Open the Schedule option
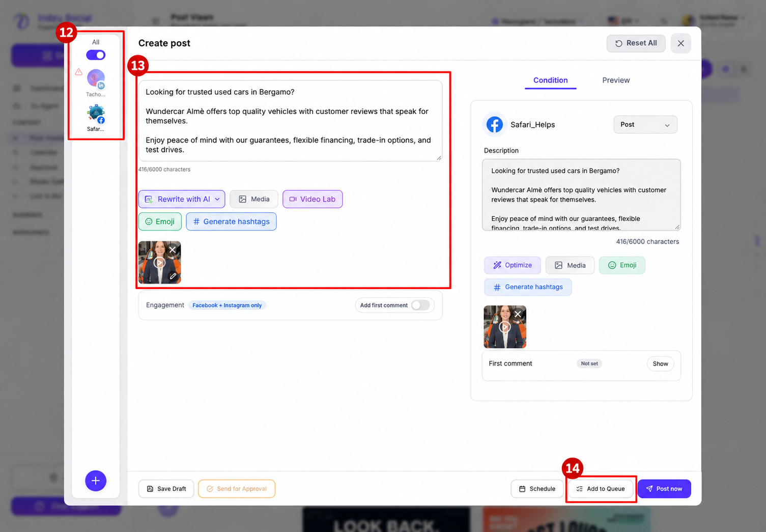Image resolution: width=766 pixels, height=532 pixels. pos(537,489)
